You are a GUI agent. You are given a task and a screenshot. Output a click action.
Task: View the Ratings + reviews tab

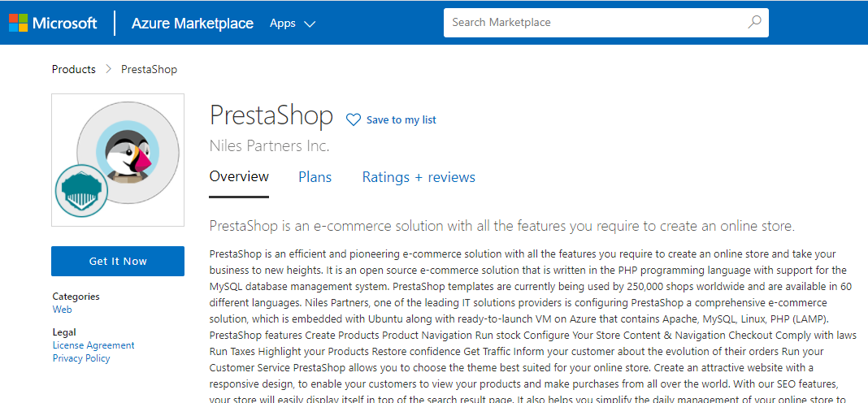click(419, 177)
